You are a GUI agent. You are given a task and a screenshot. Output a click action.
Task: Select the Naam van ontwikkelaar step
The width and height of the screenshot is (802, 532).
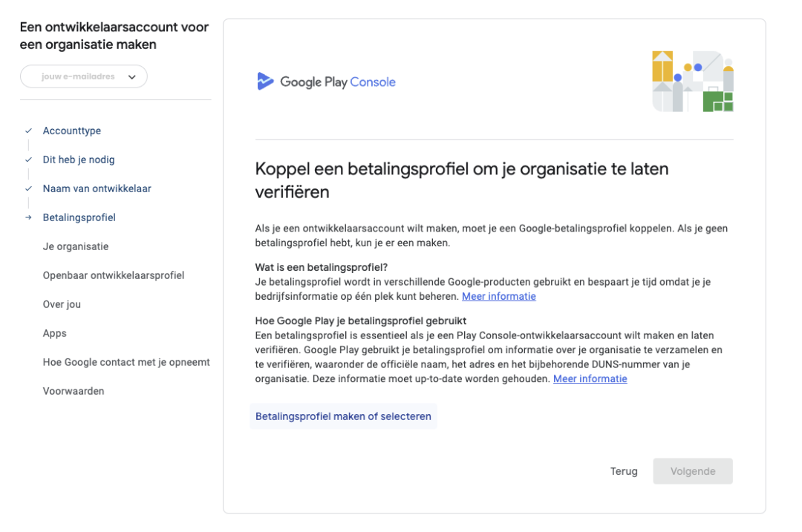tap(97, 188)
